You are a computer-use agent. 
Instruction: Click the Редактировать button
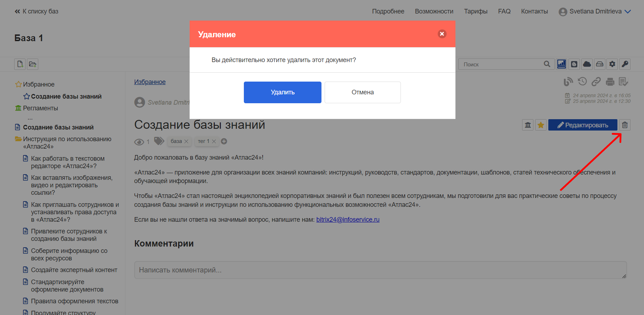tap(583, 125)
